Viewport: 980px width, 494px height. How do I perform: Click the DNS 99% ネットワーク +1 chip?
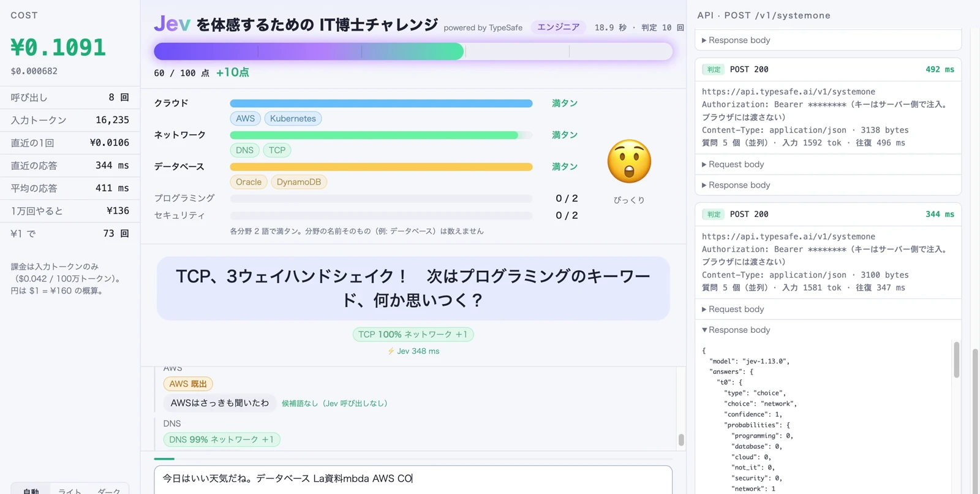222,440
